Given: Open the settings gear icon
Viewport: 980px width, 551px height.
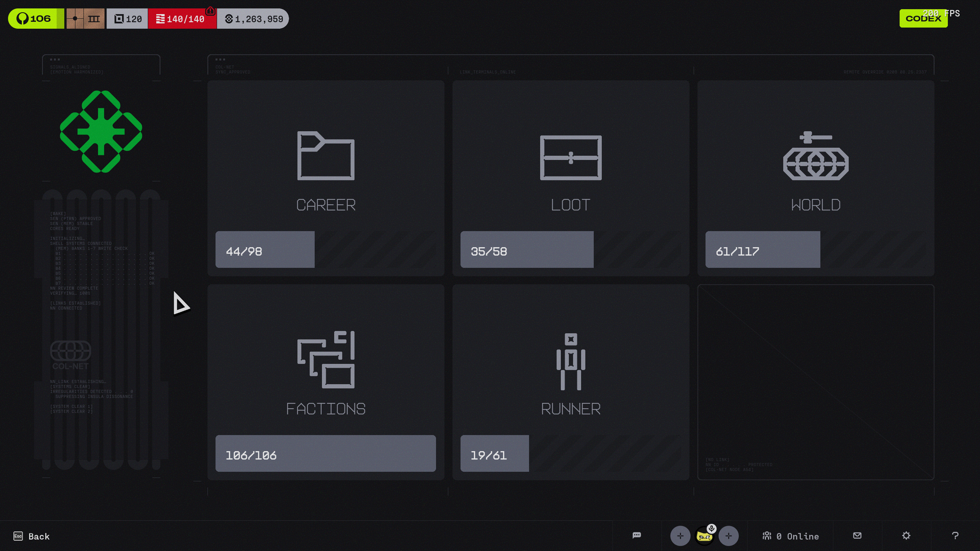Looking at the screenshot, I should click(906, 535).
